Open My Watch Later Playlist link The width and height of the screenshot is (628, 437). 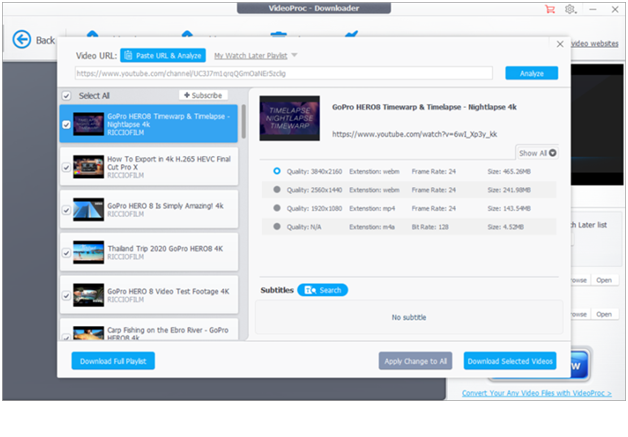click(251, 56)
